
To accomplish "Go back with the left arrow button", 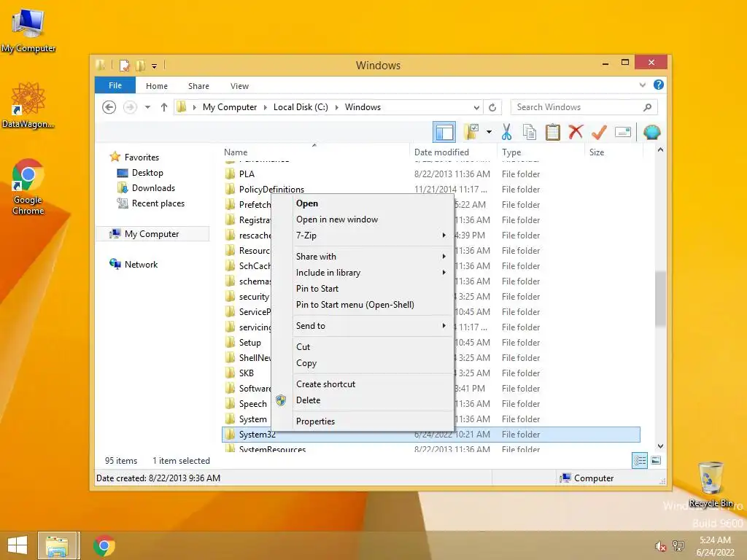I will (109, 107).
